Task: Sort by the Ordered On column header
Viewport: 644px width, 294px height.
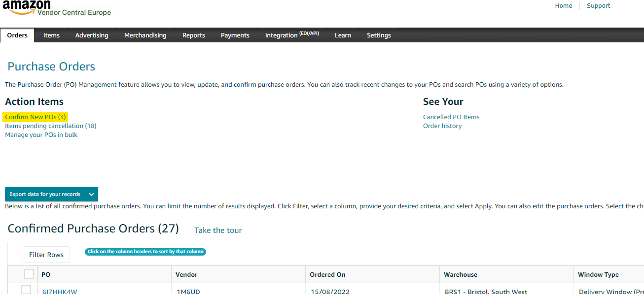Action: coord(327,275)
